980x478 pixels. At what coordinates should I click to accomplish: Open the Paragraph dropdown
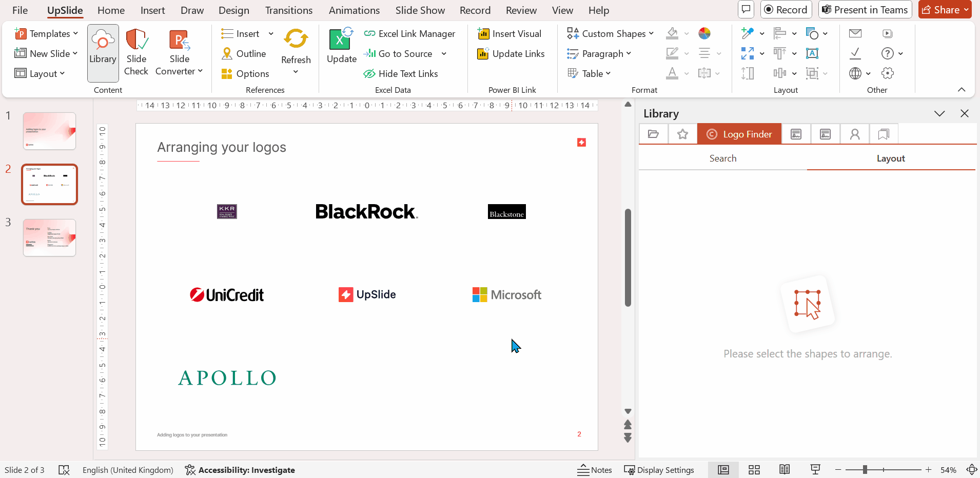point(599,53)
